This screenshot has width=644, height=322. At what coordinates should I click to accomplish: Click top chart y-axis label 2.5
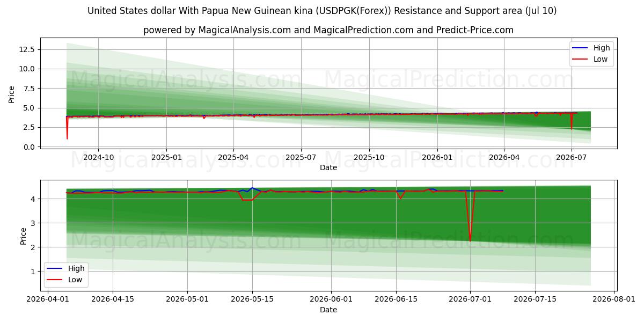pyautogui.click(x=28, y=127)
